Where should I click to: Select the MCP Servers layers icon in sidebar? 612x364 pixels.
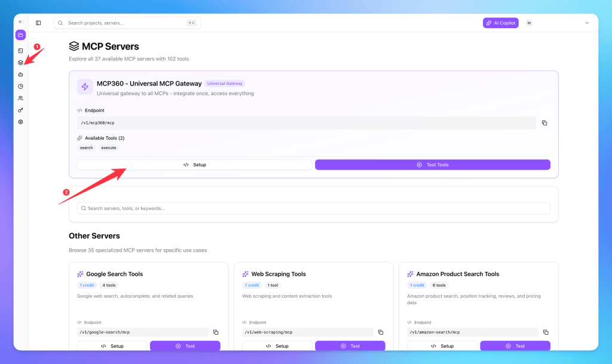[20, 62]
